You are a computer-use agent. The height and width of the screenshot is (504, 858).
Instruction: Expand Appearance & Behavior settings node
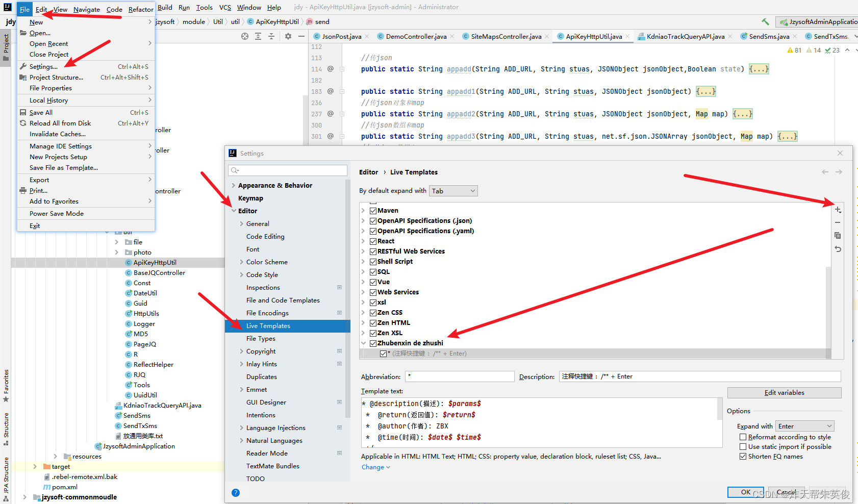pos(234,185)
